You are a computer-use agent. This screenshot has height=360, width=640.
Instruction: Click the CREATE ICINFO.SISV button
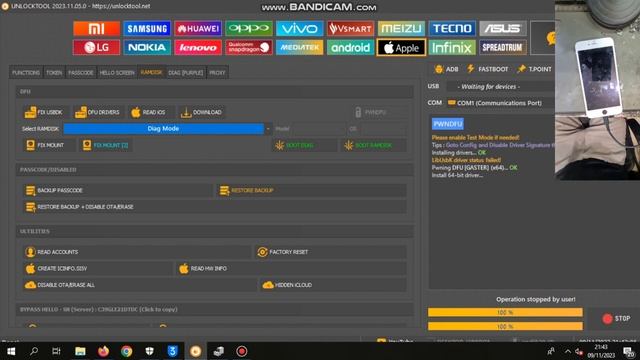click(98, 269)
